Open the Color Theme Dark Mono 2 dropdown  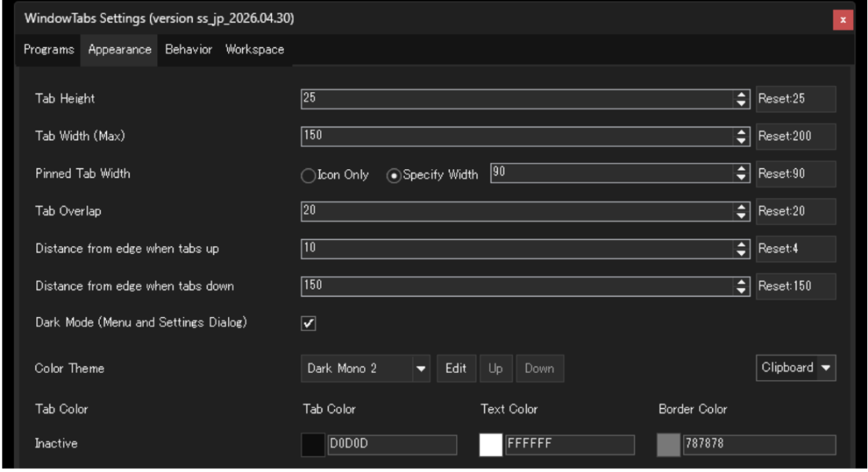[366, 368]
